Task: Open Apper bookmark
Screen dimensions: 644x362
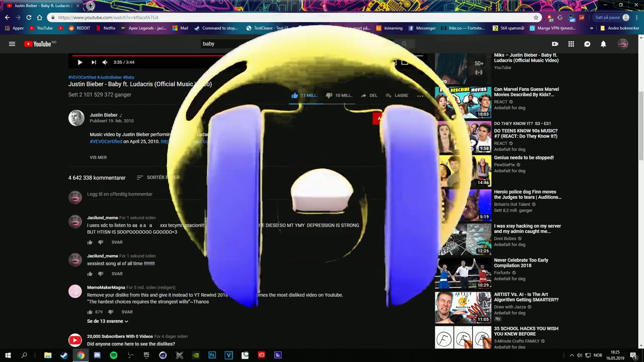Action: point(15,28)
